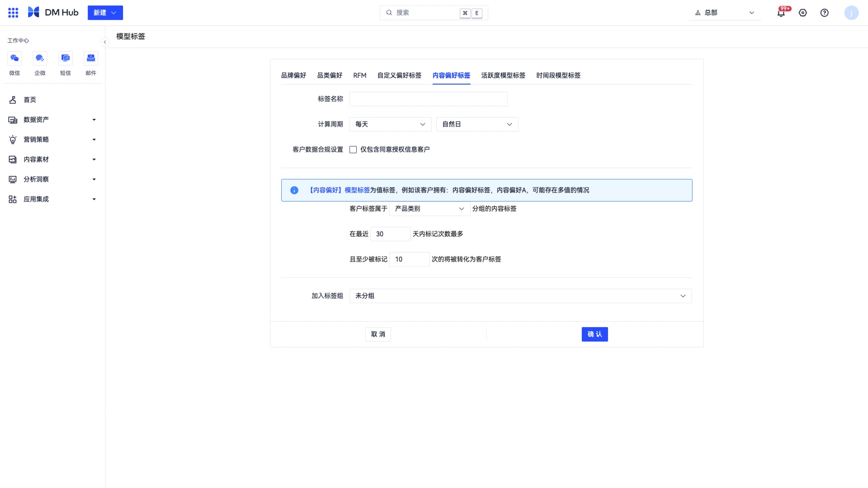Click the search magnifier icon
868x488 pixels.
coord(389,13)
